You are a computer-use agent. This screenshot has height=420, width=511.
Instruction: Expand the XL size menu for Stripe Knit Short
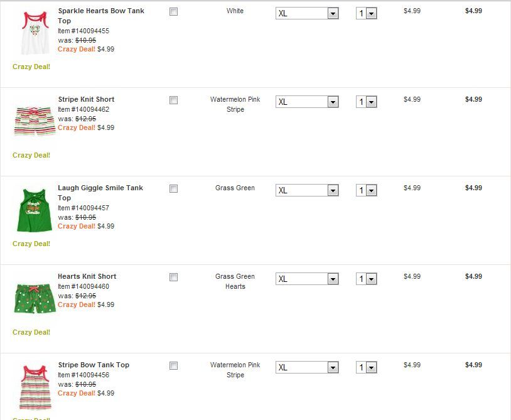coord(306,102)
